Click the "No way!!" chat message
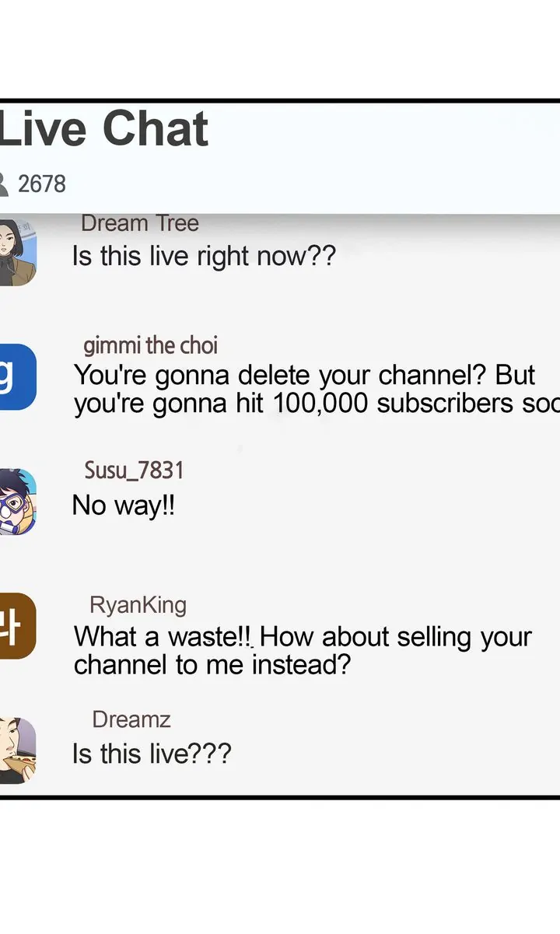 [x=123, y=505]
